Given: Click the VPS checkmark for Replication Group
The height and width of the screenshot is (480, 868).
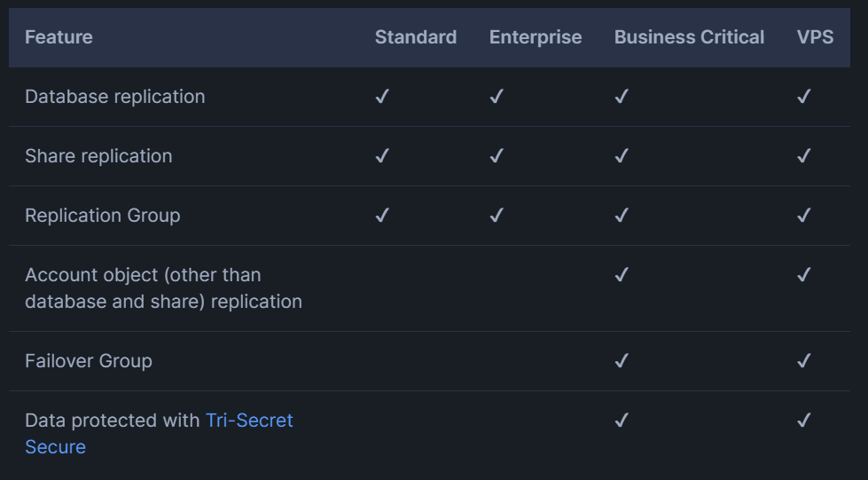Looking at the screenshot, I should (x=804, y=215).
